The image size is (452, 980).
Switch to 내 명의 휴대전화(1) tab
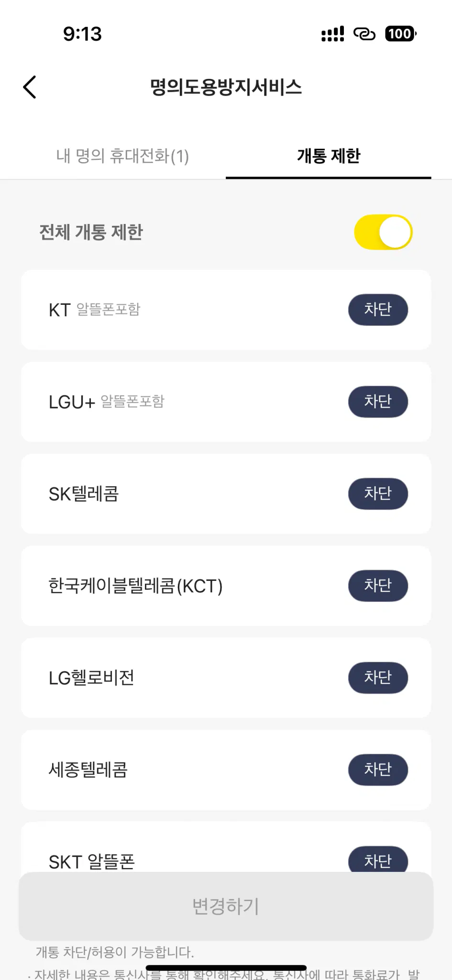coord(122,156)
